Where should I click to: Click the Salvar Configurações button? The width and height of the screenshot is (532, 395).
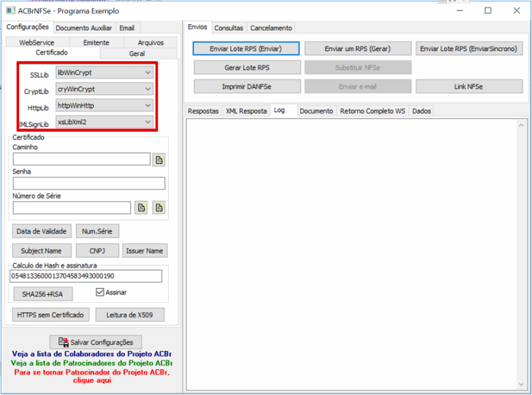(96, 342)
